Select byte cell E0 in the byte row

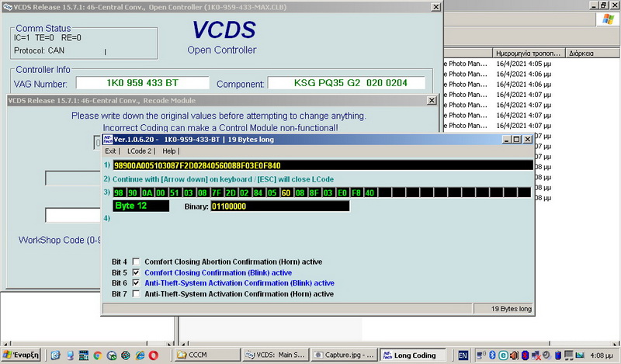tap(342, 193)
